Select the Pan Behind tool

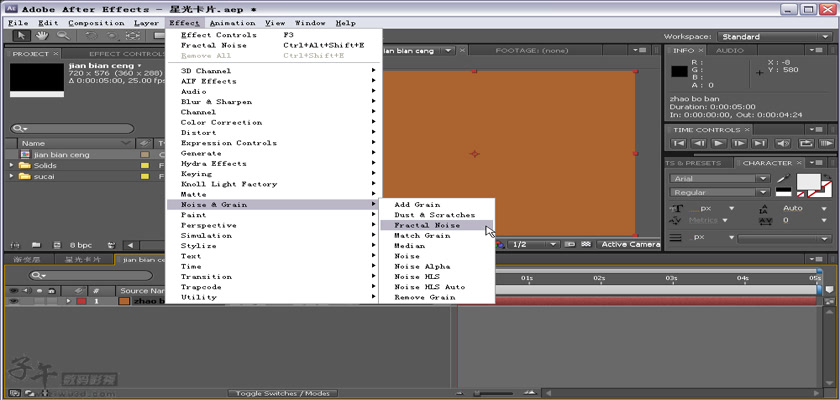tap(132, 36)
